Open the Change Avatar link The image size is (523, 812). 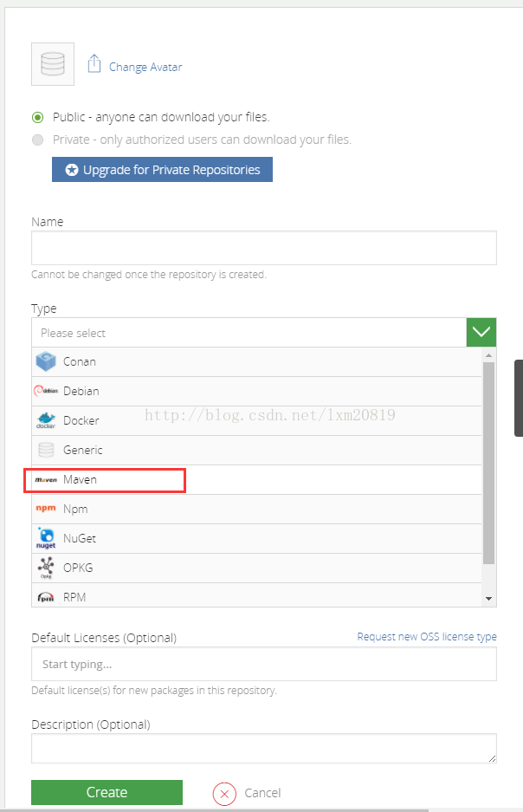click(x=145, y=67)
